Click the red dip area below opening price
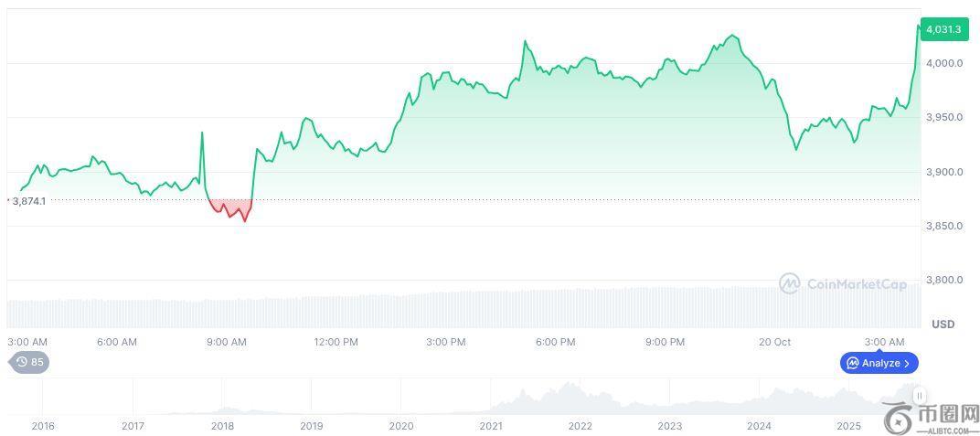Screen dimensions: 980x436 (x=230, y=208)
